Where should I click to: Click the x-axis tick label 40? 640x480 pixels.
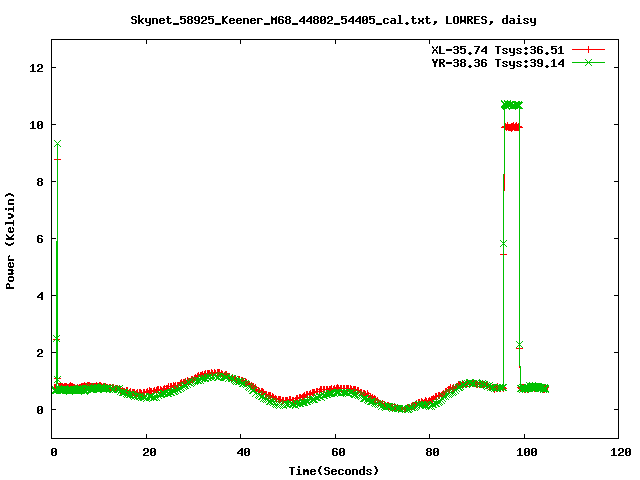click(x=244, y=452)
